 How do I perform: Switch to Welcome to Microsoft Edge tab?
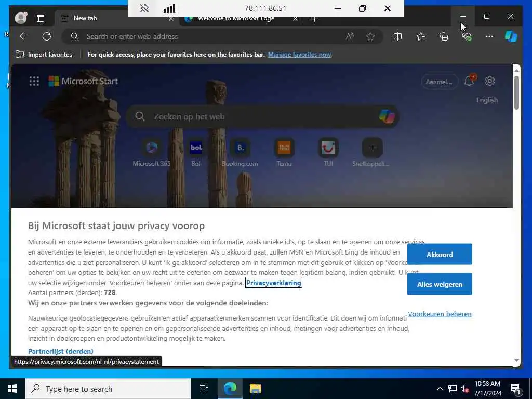pos(236,19)
